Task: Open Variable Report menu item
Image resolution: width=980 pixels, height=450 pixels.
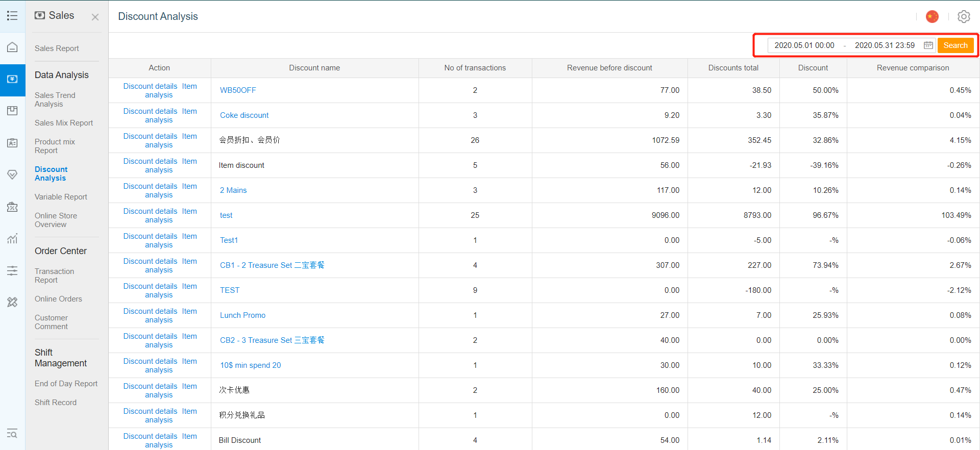Action: click(x=61, y=197)
